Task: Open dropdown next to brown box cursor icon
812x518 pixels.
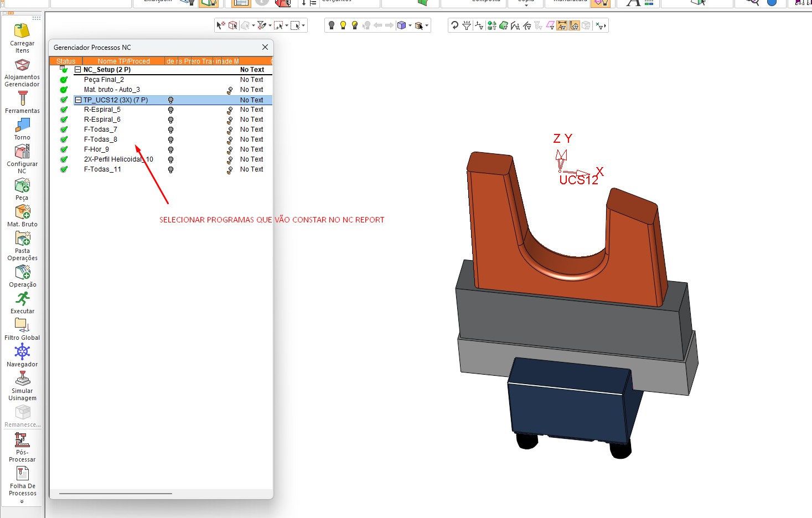Action: tap(427, 25)
